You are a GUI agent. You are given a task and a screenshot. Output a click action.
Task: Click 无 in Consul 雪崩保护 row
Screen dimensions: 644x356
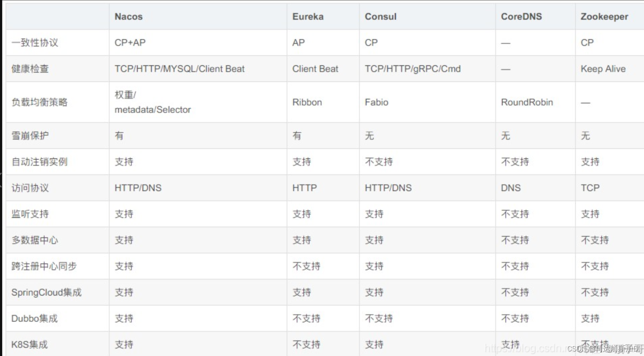pos(369,136)
